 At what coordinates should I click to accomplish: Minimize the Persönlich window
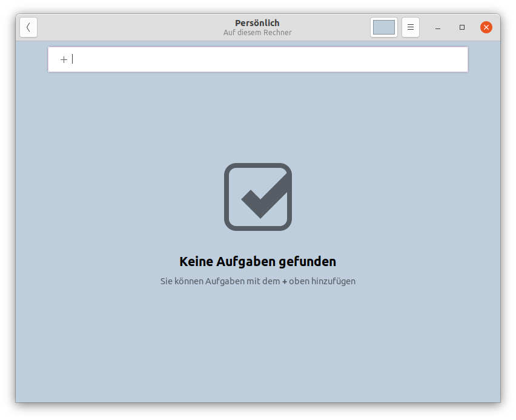438,27
